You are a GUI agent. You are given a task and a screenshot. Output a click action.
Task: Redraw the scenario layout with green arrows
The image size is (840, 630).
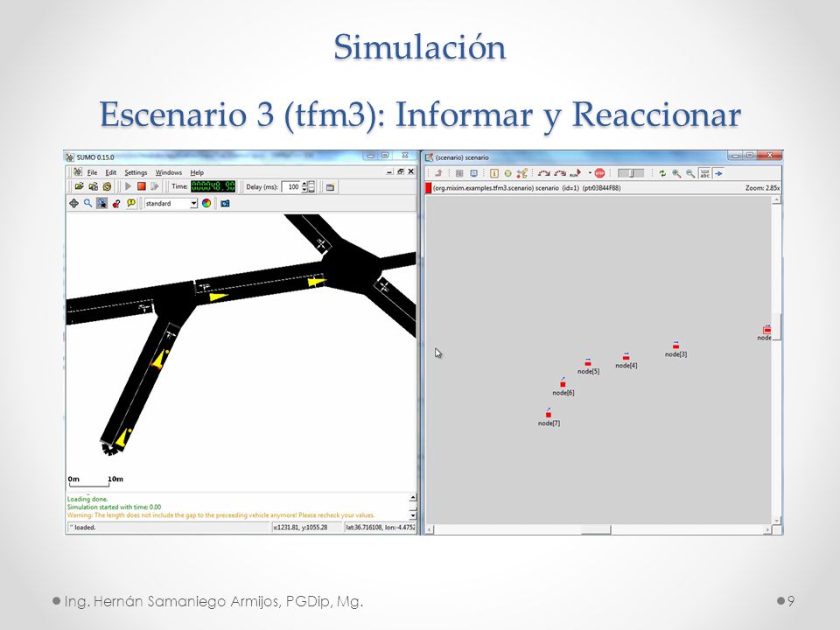pos(662,173)
